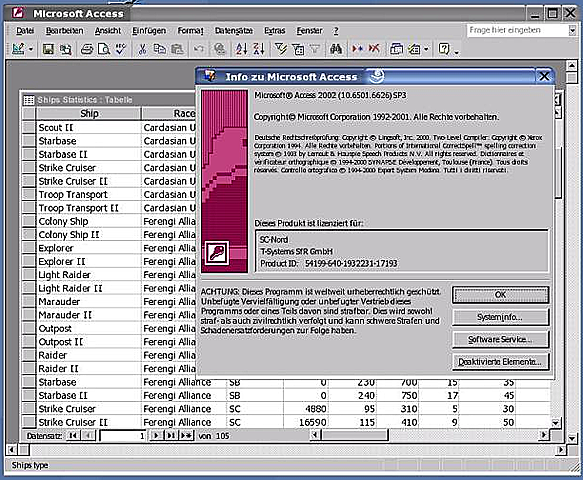
Task: Select row selector for Scout II
Action: [29, 127]
